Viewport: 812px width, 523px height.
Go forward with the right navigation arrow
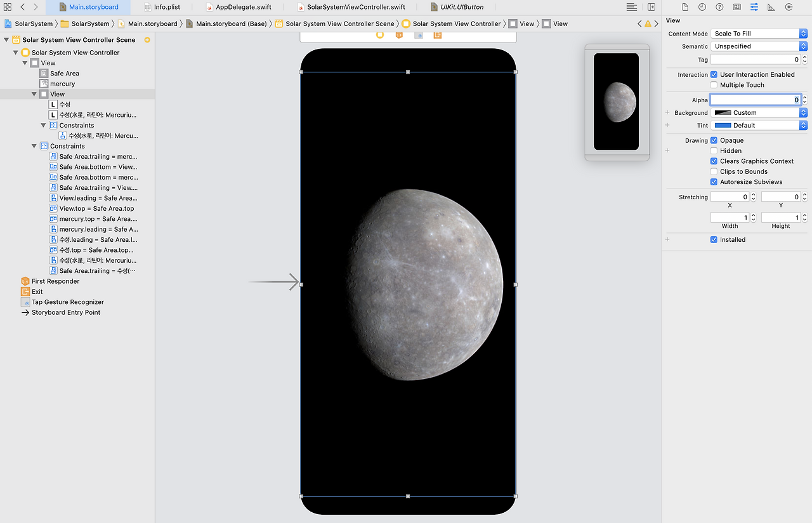[x=36, y=7]
